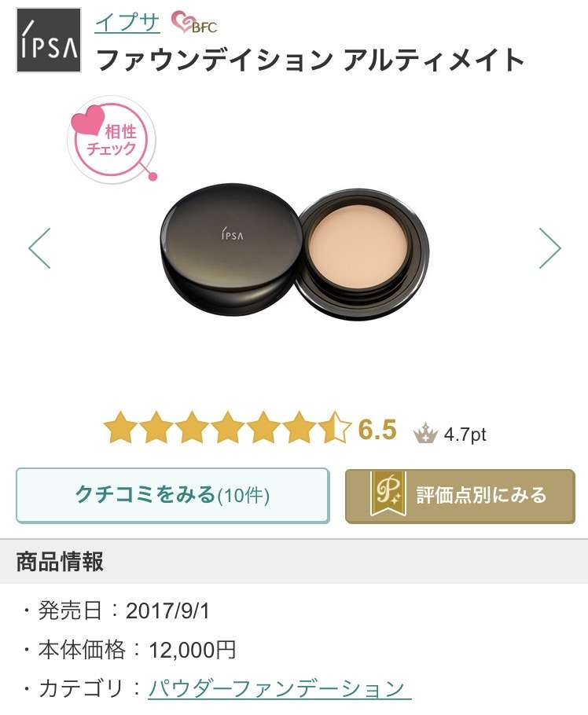This screenshot has width=588, height=715.
Task: Click the product title ファウンデイション アルティメイト
Action: click(311, 60)
